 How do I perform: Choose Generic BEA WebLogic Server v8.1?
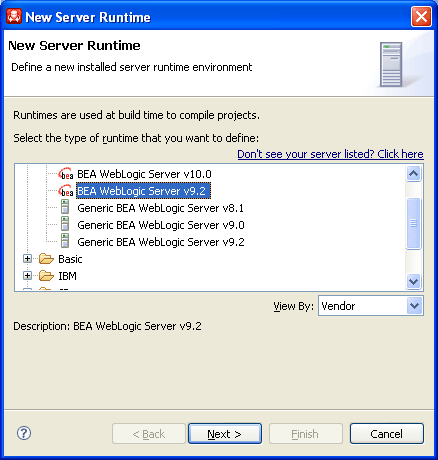point(161,208)
